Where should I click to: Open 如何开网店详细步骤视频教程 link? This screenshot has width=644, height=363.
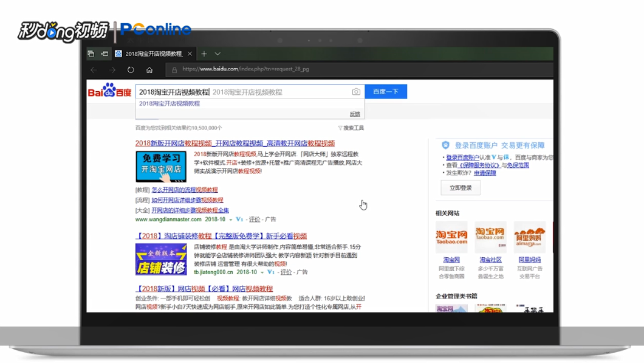(x=187, y=200)
